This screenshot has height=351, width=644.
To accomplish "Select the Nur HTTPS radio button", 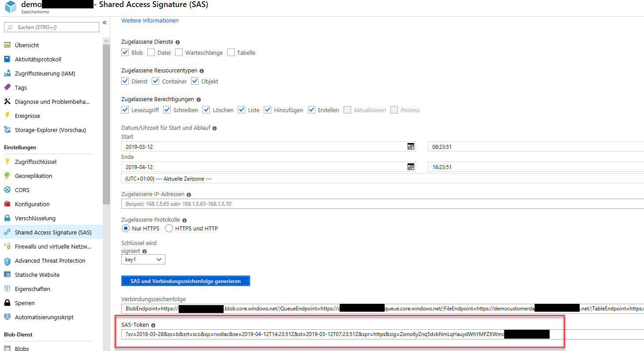I will (125, 228).
